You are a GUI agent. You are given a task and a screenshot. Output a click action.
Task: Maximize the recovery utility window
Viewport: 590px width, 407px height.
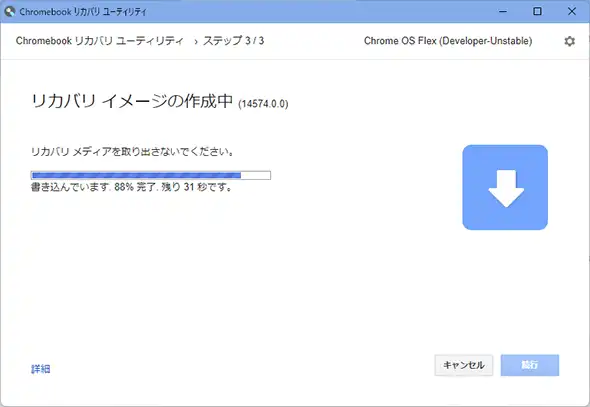coord(537,11)
